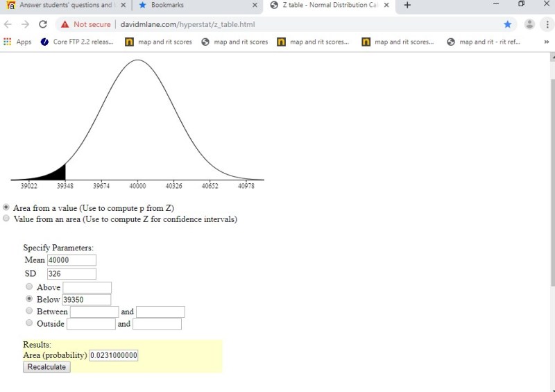
Task: Show more bookmarks with the double chevron
Action: [547, 42]
